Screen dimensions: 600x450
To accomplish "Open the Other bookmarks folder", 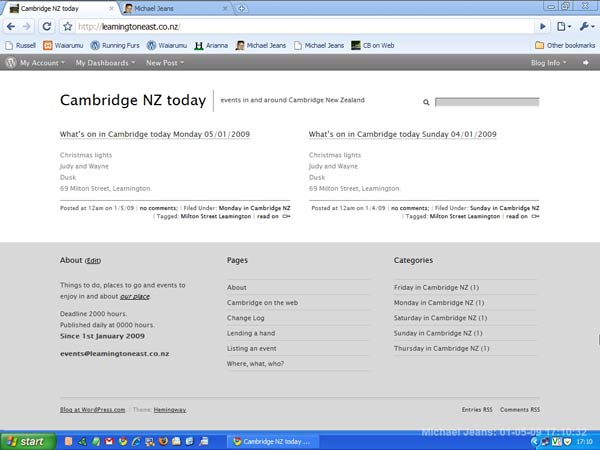I will [565, 46].
